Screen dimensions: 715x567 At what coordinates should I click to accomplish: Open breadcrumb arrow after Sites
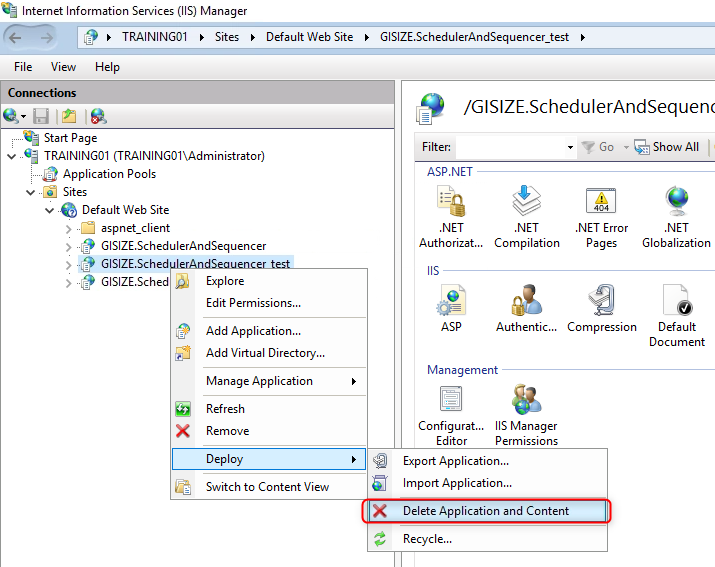tap(252, 37)
